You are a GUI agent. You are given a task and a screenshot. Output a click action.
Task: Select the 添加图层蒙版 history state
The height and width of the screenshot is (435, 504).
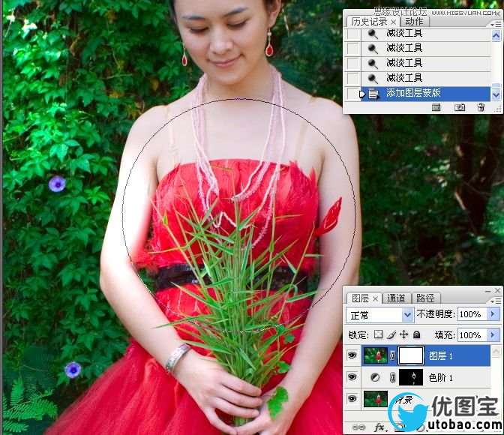(x=425, y=94)
